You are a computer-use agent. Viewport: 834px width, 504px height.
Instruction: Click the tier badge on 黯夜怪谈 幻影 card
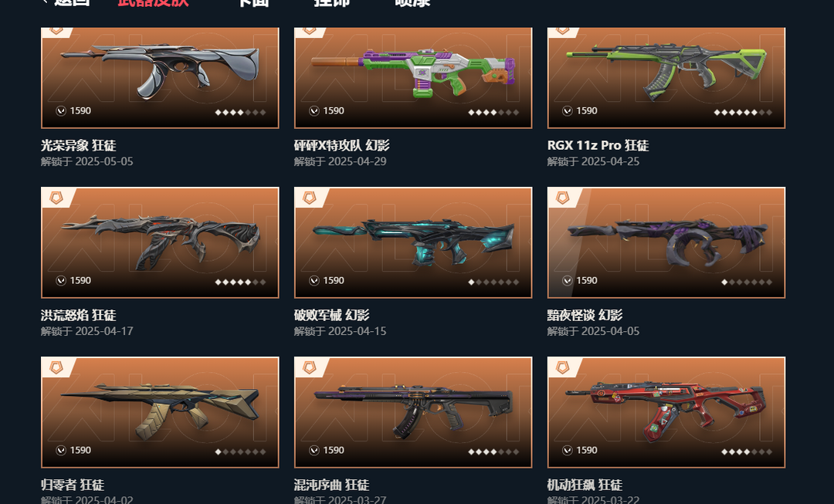click(x=563, y=198)
